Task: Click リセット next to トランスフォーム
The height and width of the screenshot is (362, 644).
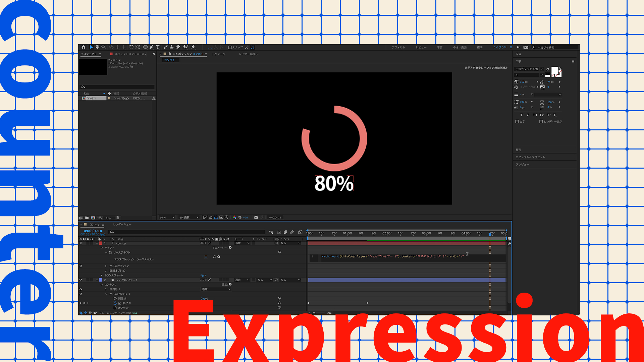Action: (x=203, y=275)
